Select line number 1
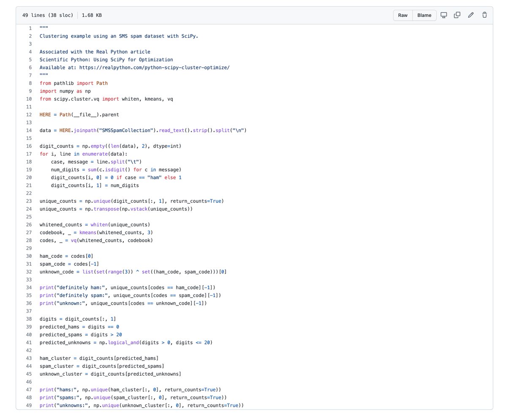 [30, 28]
